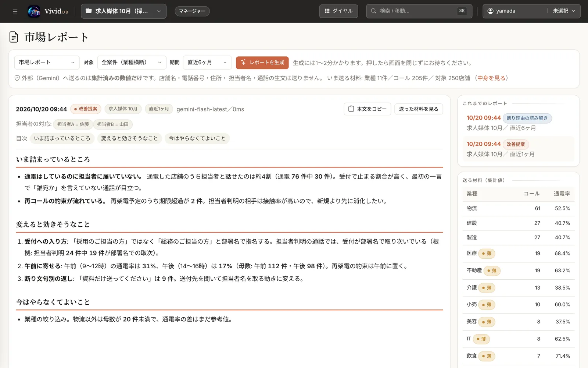Click the search magnifier icon

[374, 11]
